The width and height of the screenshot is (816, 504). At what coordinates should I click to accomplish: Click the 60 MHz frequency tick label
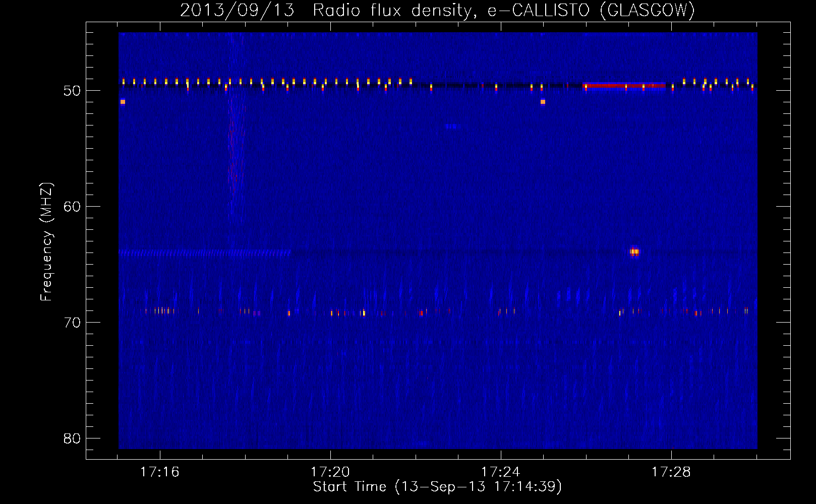(x=72, y=207)
